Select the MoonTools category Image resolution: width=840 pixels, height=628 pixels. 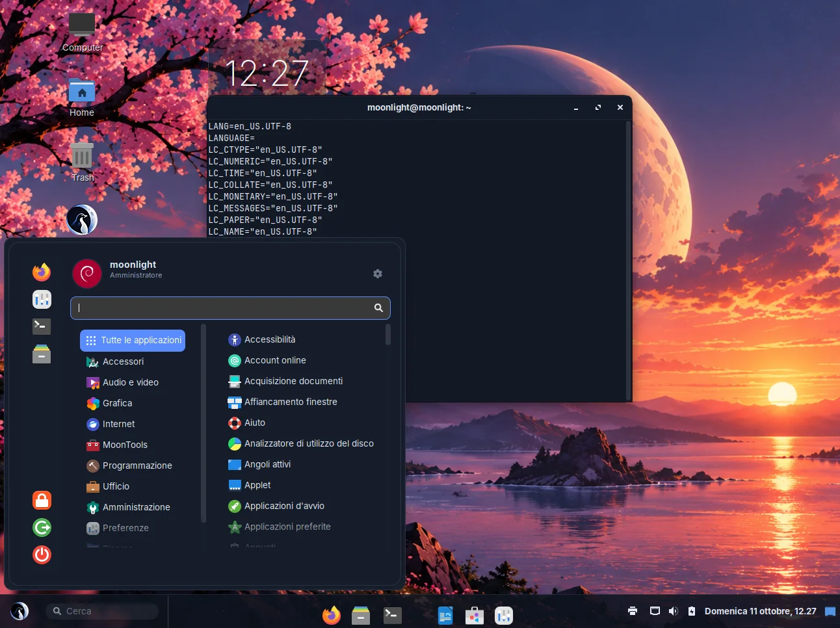[x=125, y=445]
